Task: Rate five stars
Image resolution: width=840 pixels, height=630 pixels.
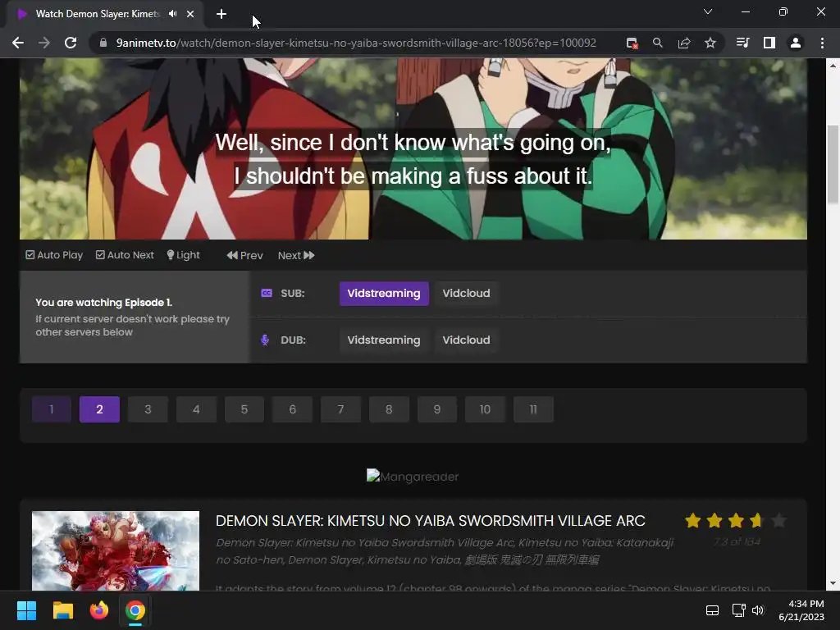Action: pos(779,520)
